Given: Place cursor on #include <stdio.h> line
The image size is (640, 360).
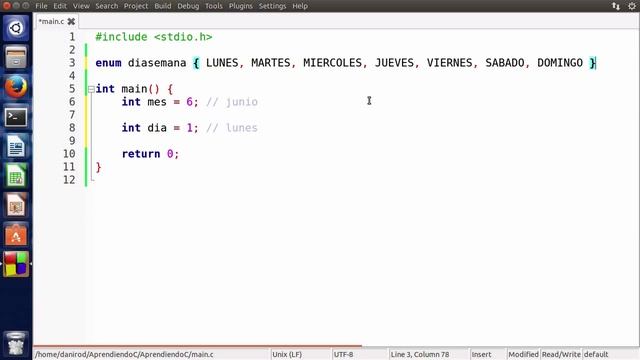Looking at the screenshot, I should [154, 37].
